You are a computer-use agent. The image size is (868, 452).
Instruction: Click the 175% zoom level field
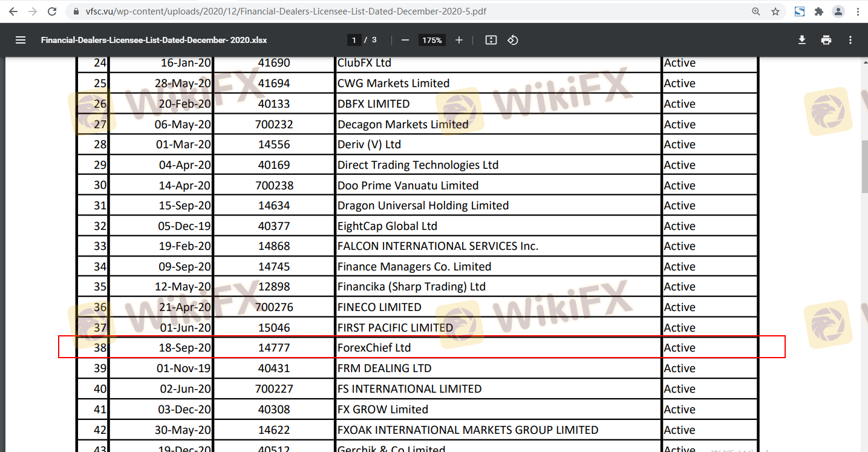coord(432,40)
